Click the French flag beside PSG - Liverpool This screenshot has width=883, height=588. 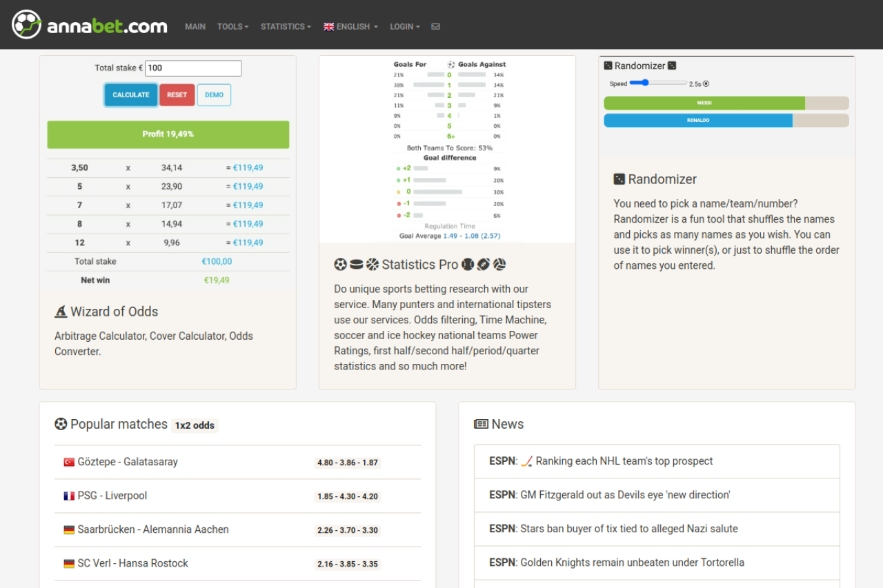(x=69, y=496)
